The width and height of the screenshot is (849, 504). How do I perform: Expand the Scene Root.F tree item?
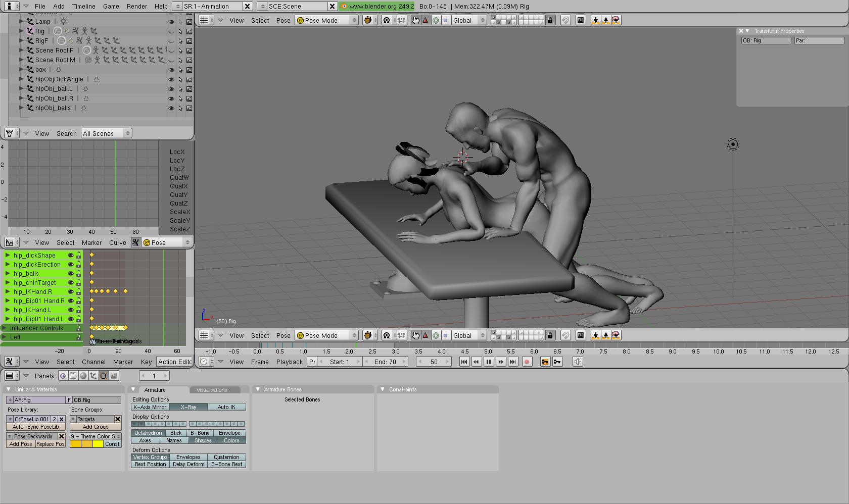21,50
